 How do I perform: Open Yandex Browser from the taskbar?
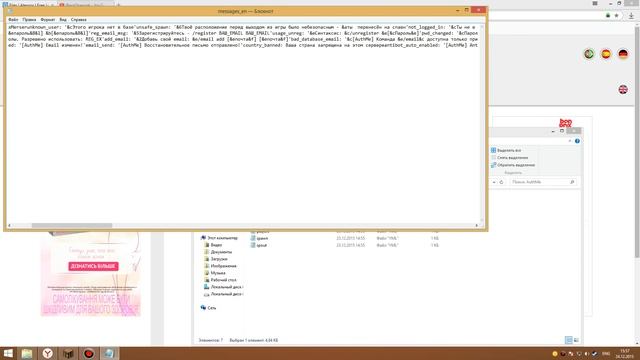tap(48, 353)
